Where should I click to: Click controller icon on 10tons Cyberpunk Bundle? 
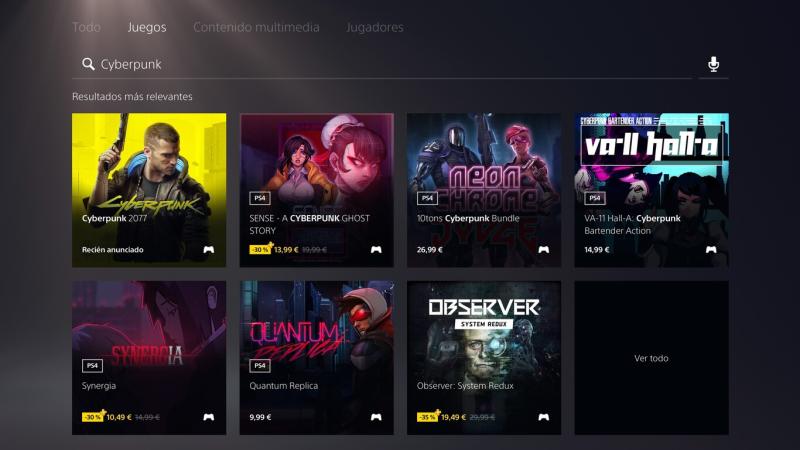543,249
